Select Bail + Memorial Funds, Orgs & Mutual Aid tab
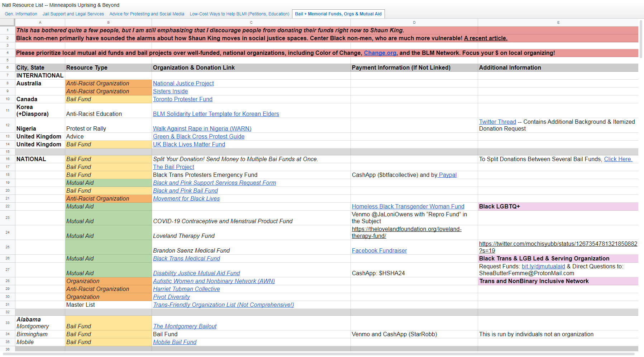This screenshot has height=357, width=644. 338,14
